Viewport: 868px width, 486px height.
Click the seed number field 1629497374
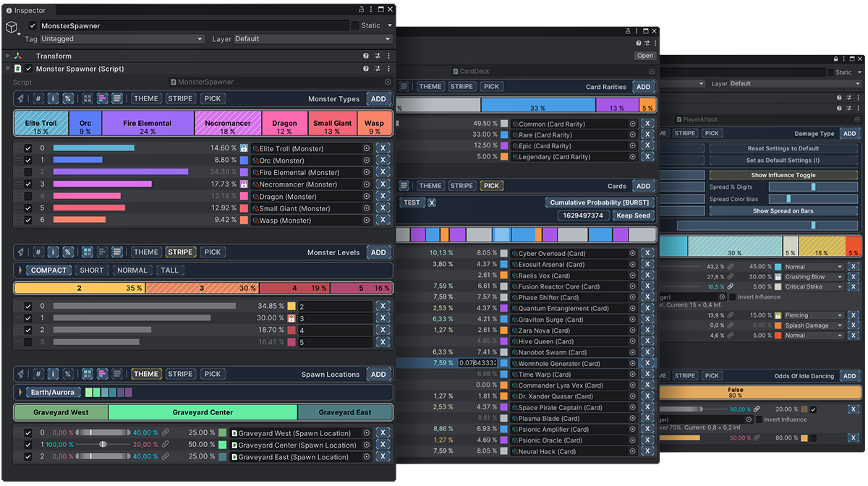tap(582, 216)
